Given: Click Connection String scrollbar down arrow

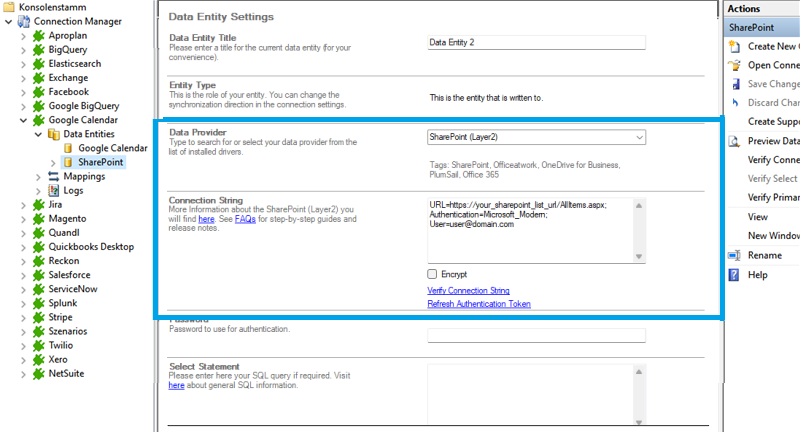Looking at the screenshot, I should pyautogui.click(x=639, y=257).
